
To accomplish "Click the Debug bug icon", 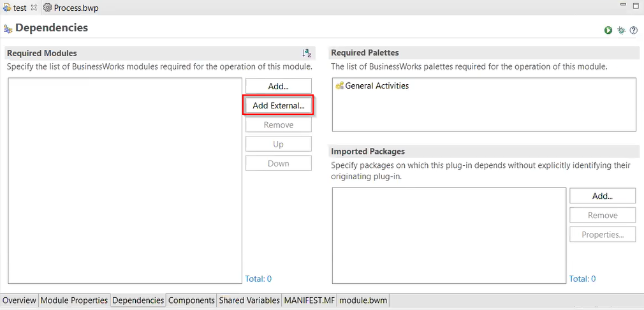I will [621, 30].
